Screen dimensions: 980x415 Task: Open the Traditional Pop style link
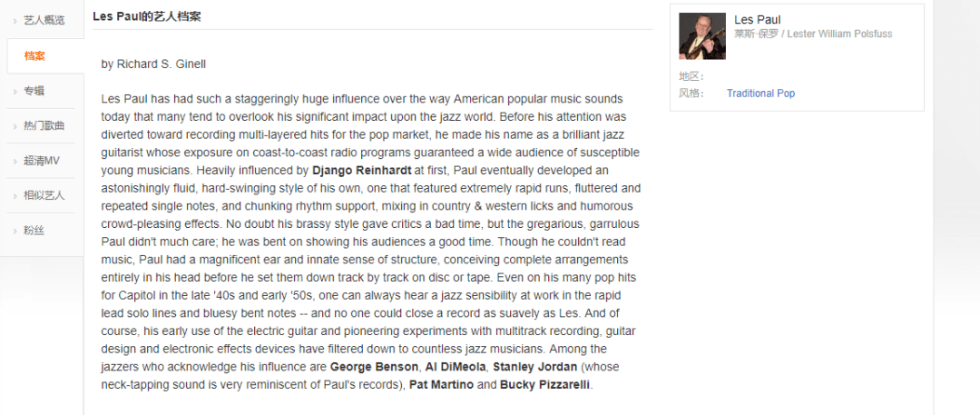coord(760,94)
